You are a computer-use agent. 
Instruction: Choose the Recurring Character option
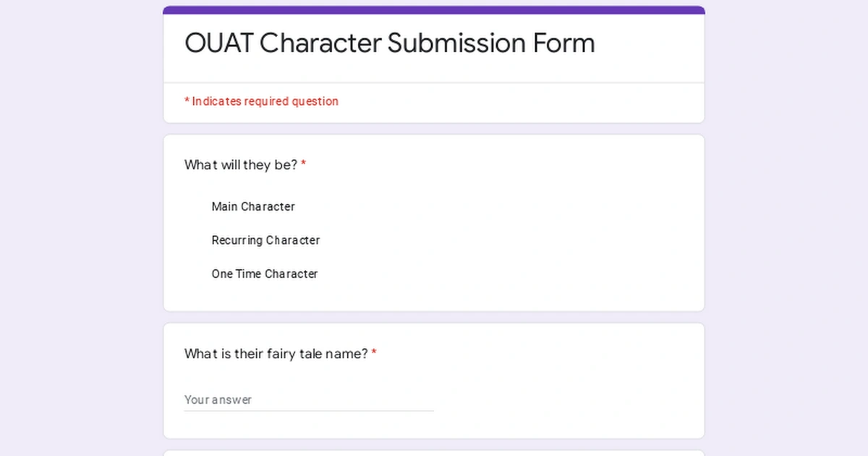click(265, 240)
